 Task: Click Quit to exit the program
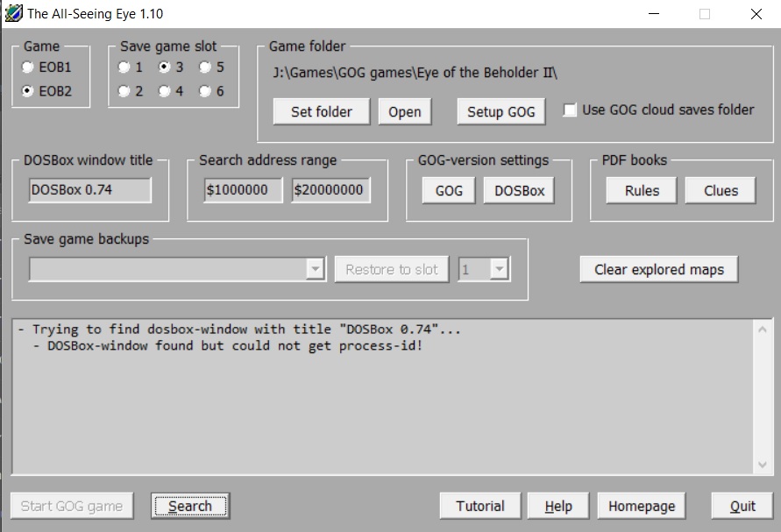click(742, 506)
